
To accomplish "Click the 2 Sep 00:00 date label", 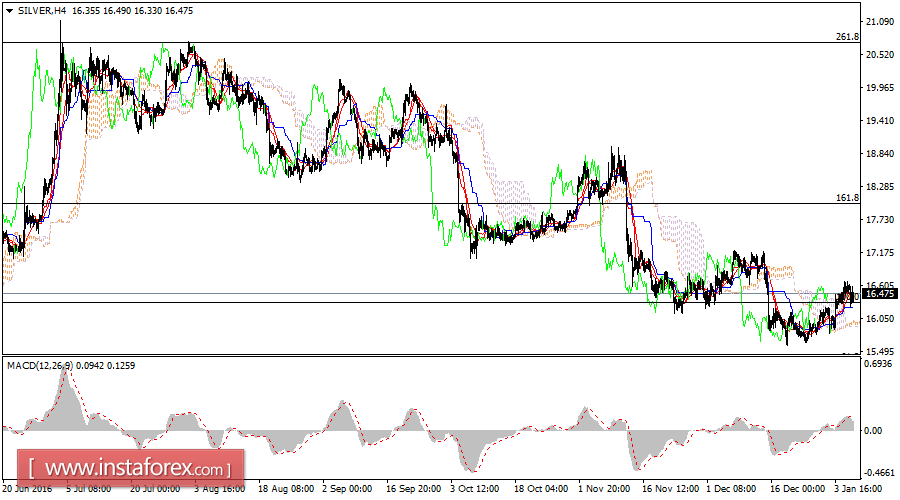I will click(x=347, y=489).
